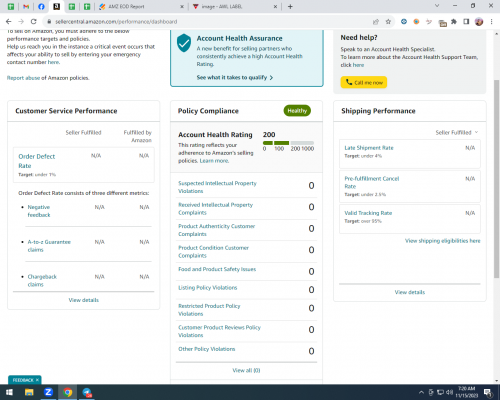Click the orange extension icon in toolbar

[x=416, y=22]
